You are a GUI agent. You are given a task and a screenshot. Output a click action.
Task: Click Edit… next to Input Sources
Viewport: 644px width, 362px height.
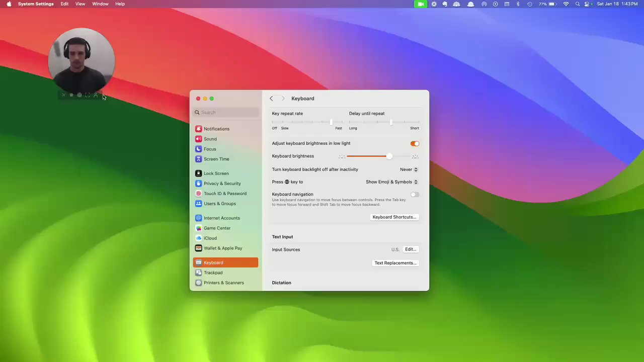(x=411, y=249)
